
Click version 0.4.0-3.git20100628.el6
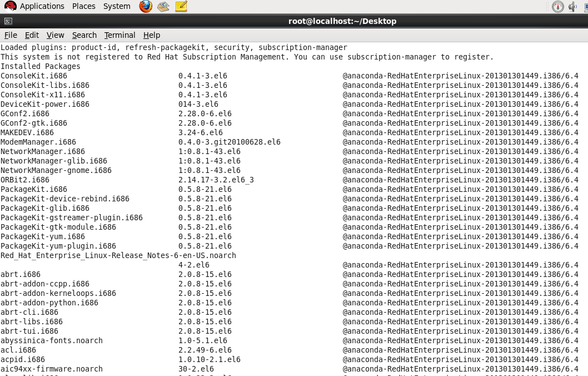pos(230,142)
